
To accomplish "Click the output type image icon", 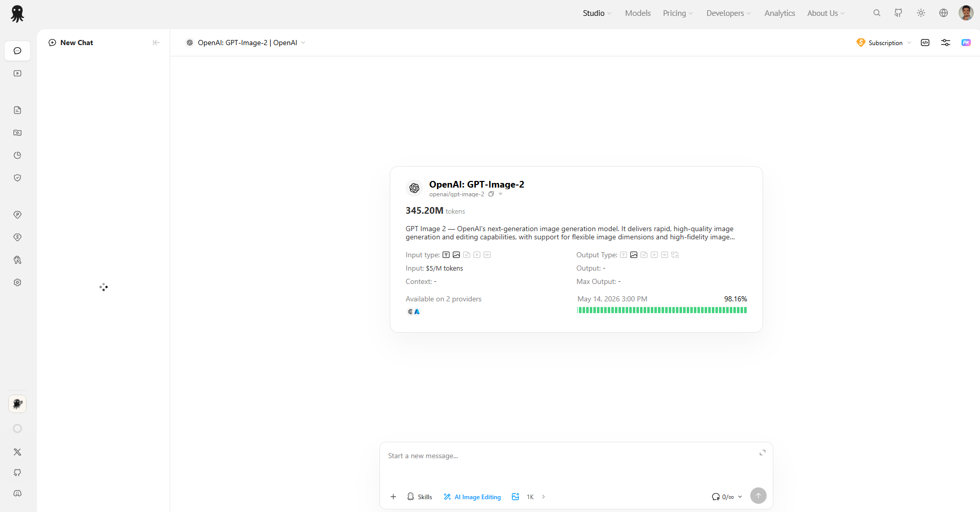I will click(634, 255).
